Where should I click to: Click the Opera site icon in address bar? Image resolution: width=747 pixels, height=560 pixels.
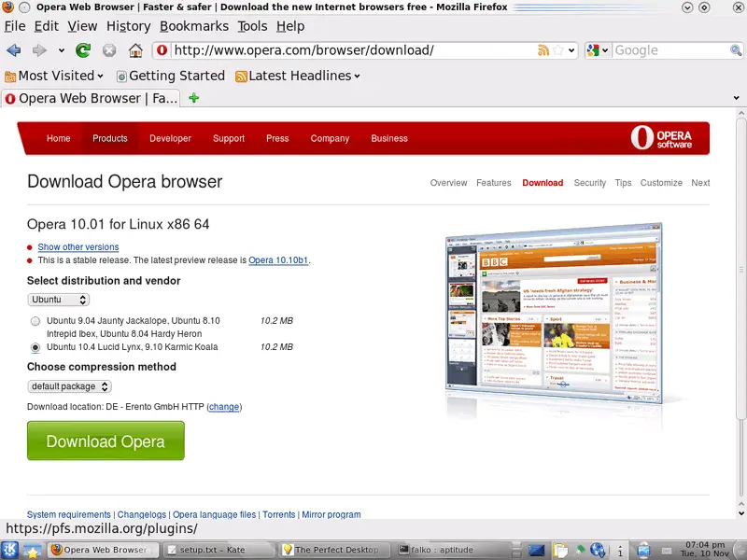[162, 50]
